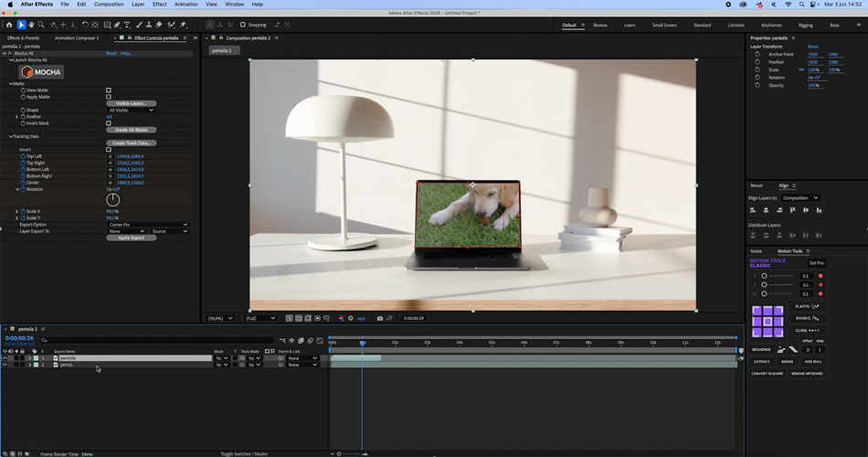Launch Mocha with the MOCHA logo button

39,71
